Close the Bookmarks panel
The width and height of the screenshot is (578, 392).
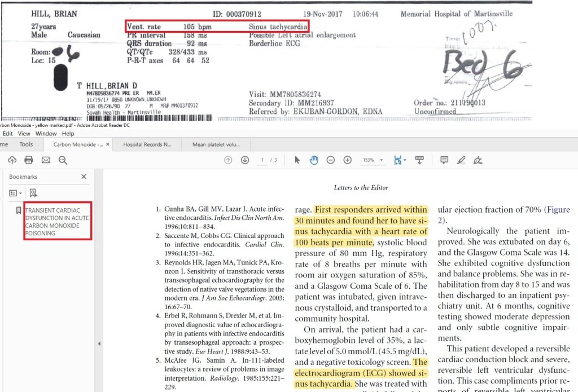84,177
